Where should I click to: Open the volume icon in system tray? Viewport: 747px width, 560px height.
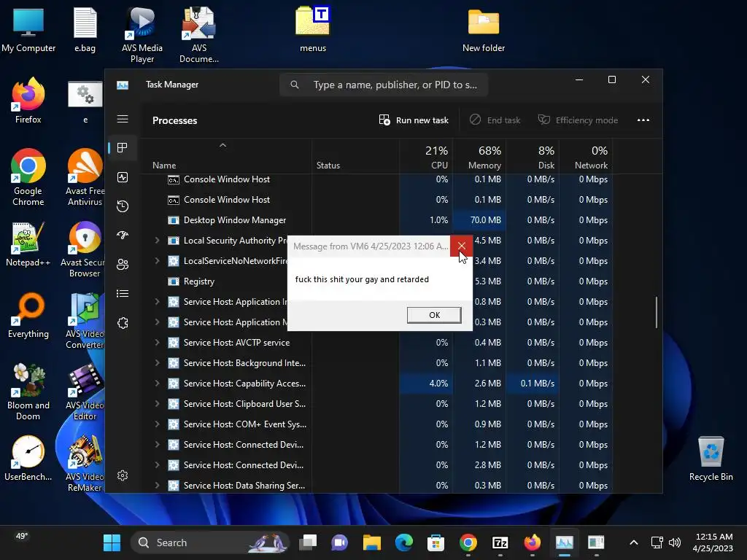pos(675,542)
